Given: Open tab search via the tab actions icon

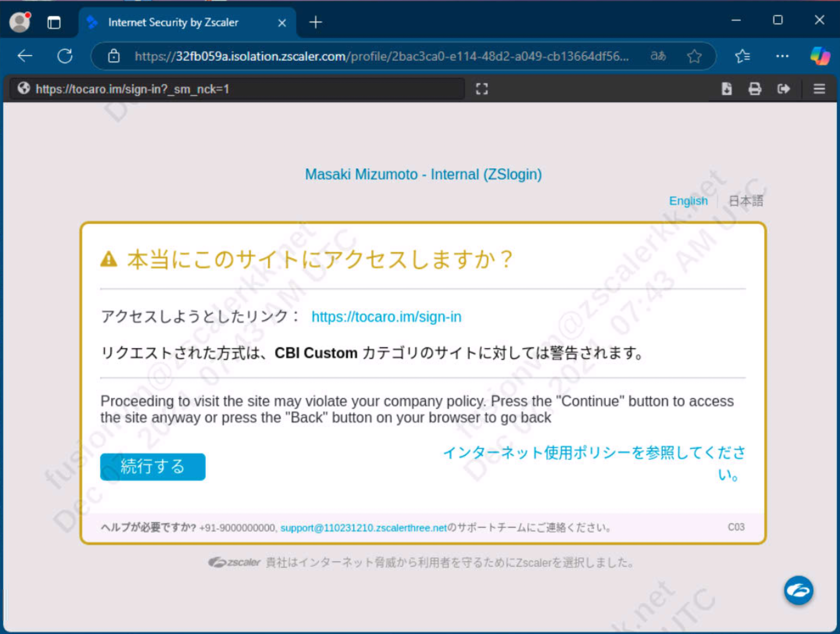Looking at the screenshot, I should point(53,22).
